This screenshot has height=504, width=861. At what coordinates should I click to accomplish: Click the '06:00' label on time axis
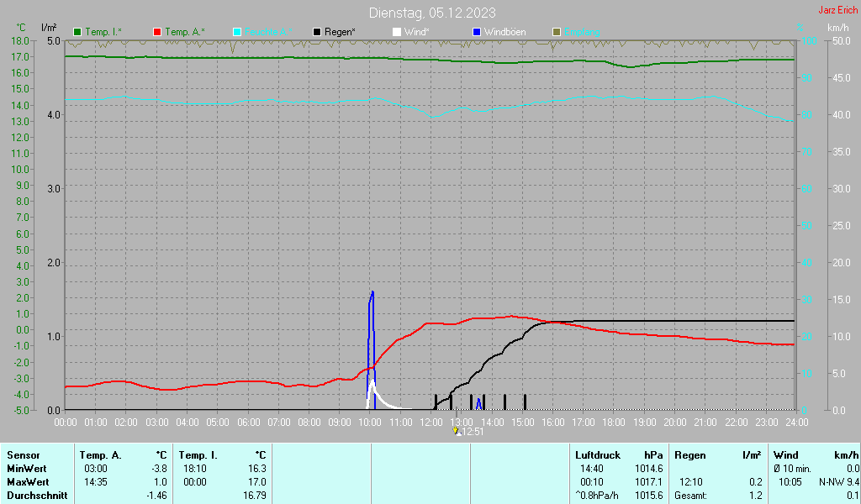click(248, 423)
